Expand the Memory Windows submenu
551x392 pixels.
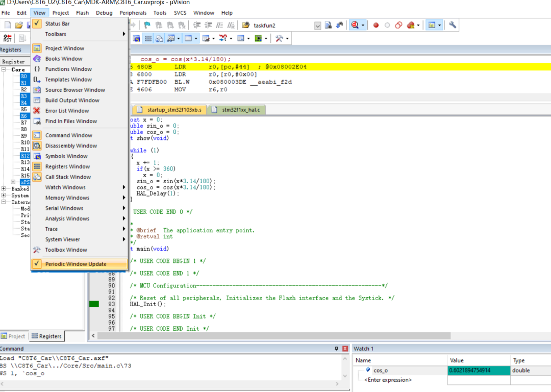coord(79,198)
